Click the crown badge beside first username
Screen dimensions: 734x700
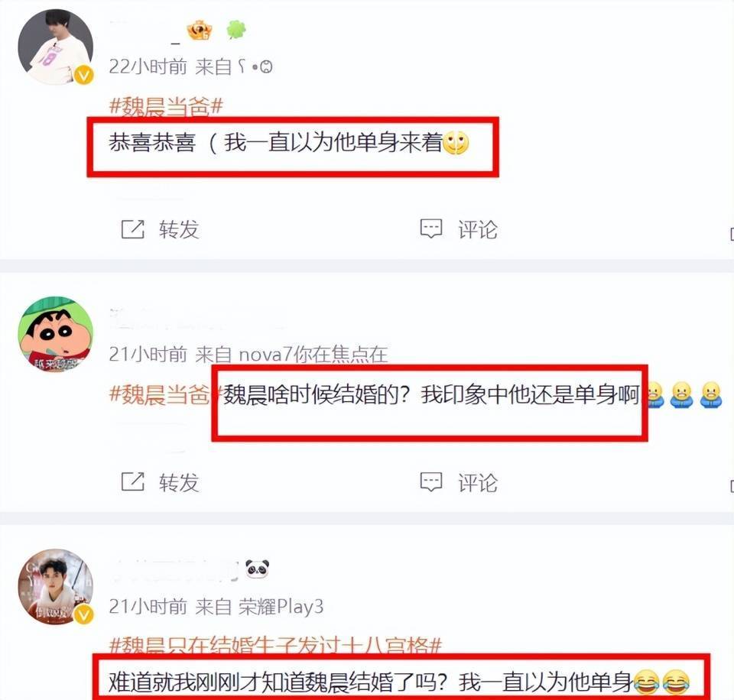(200, 31)
